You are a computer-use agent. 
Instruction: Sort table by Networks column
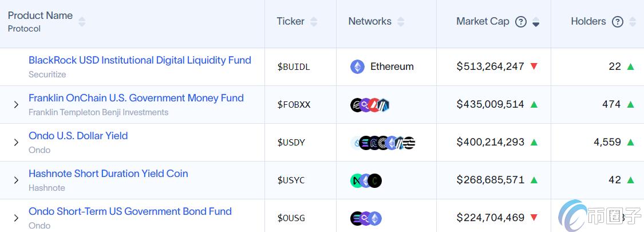tap(401, 22)
